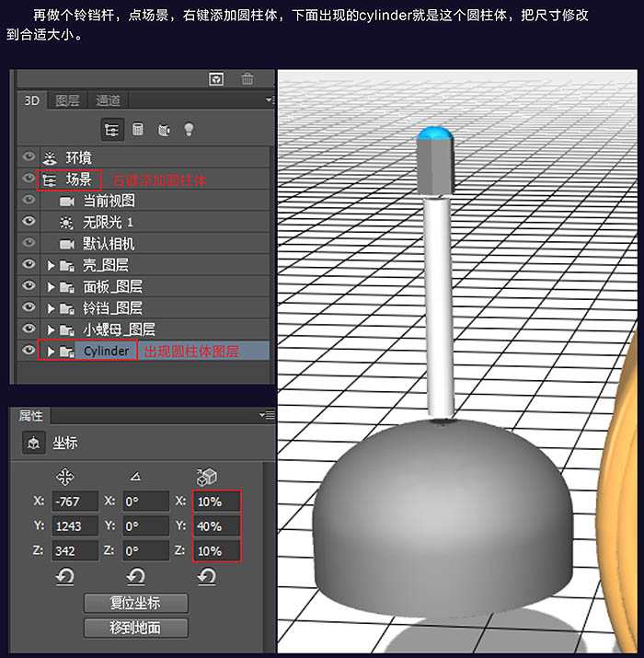Click the 壳_图层 folder icon

(67, 266)
